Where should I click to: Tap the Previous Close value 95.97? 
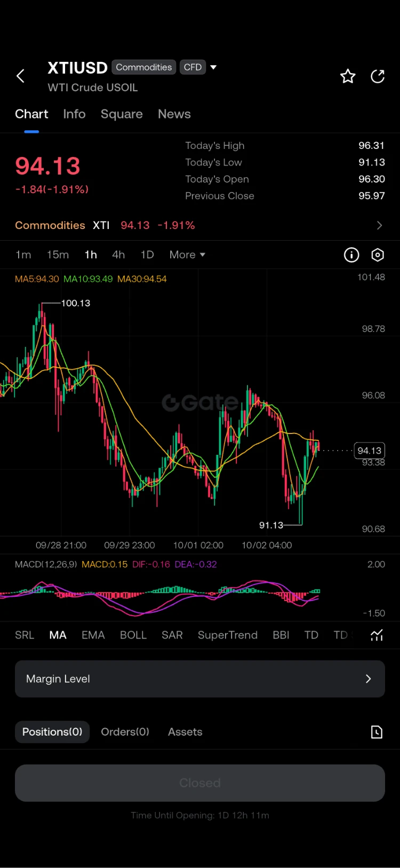tap(372, 196)
